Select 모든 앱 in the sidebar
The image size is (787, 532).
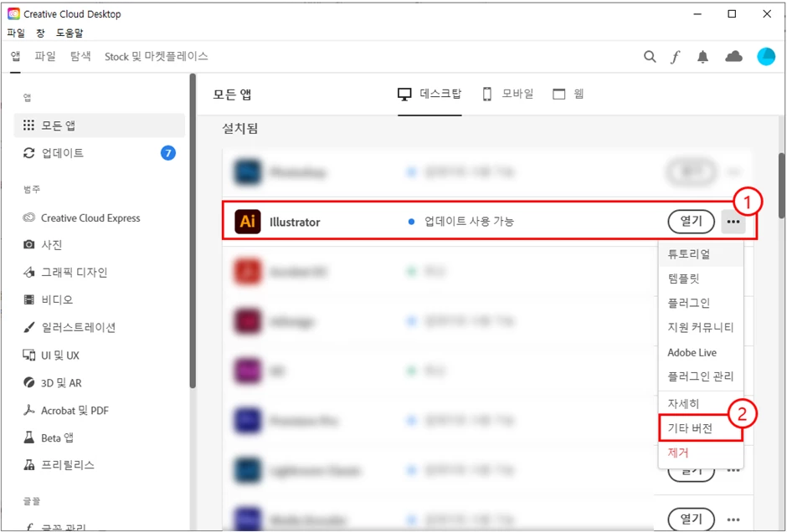tap(100, 125)
